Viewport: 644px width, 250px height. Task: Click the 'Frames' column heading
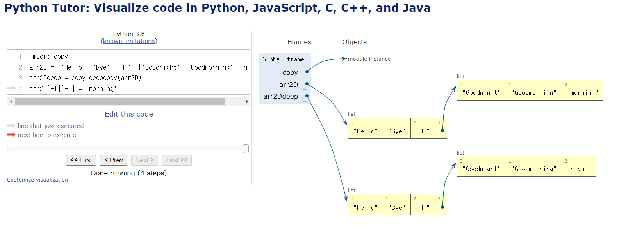point(299,42)
